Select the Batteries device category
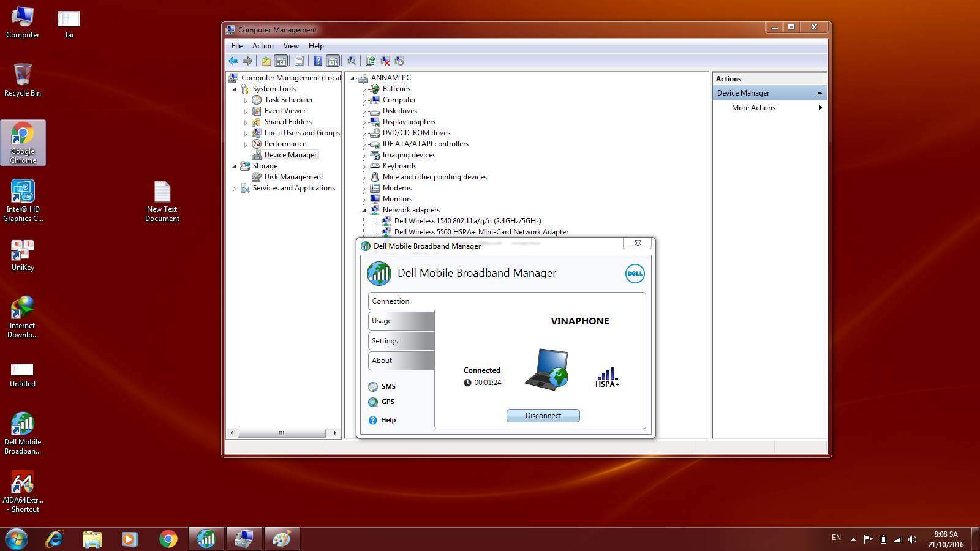Screen dimensions: 980x551 (396, 89)
